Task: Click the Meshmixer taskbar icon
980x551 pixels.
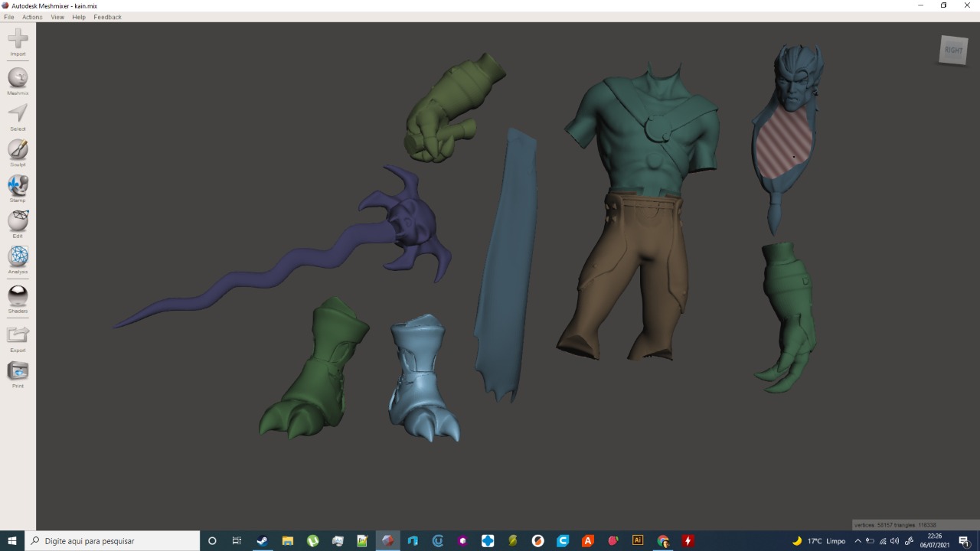Action: tap(388, 541)
